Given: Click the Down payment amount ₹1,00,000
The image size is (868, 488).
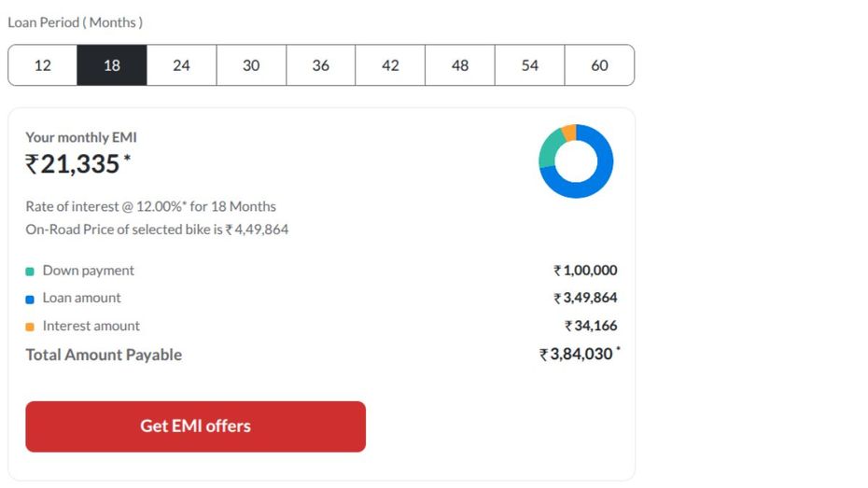Looking at the screenshot, I should tap(585, 270).
